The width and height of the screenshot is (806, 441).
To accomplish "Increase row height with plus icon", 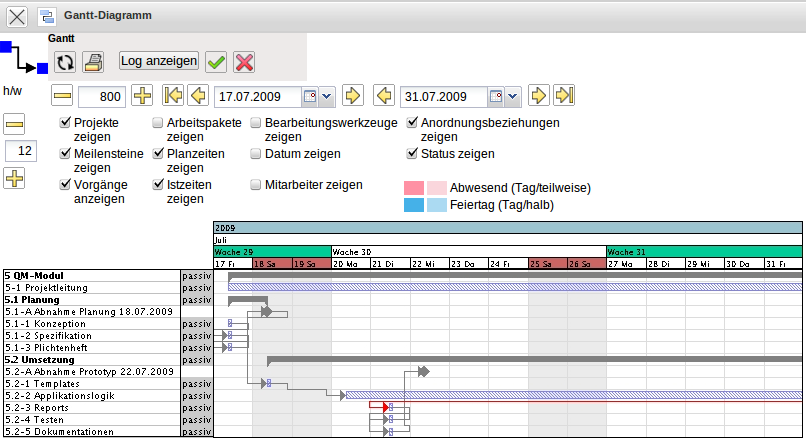I will (14, 179).
